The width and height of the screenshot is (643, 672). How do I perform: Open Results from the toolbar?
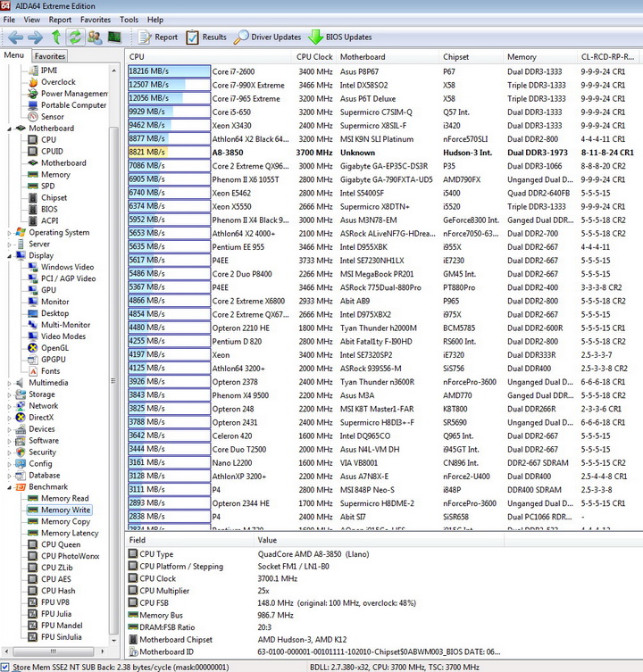click(206, 37)
